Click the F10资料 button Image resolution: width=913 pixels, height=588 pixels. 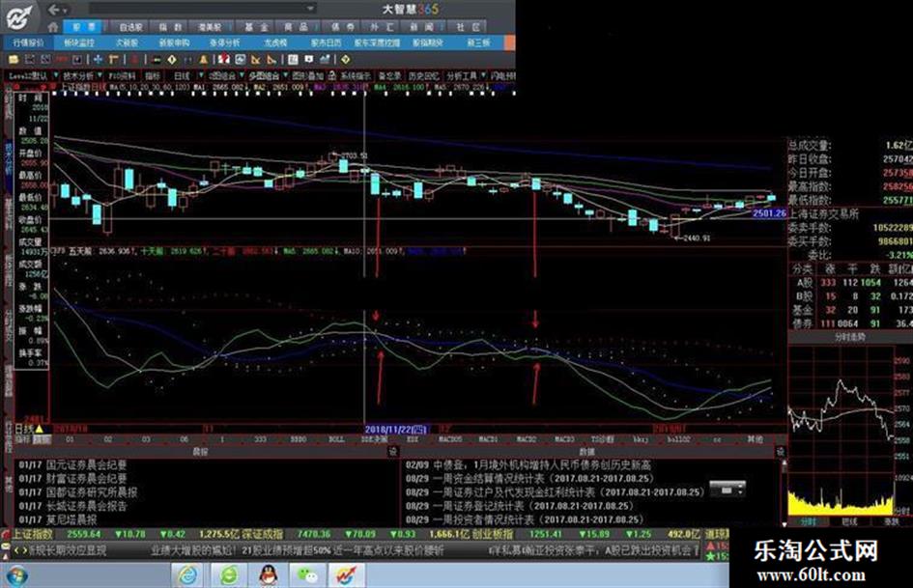coord(123,75)
